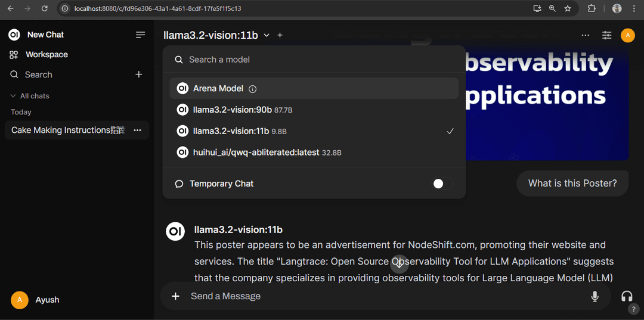Screen dimensions: 644x320
Task: Open the llama3.2-vision:11b model selector dropdown
Action: pos(216,35)
